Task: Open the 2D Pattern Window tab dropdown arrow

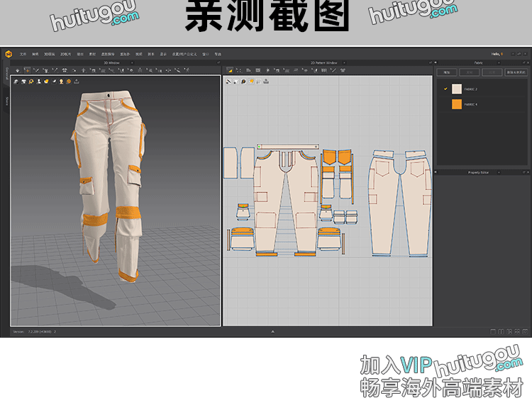Action: (344, 62)
